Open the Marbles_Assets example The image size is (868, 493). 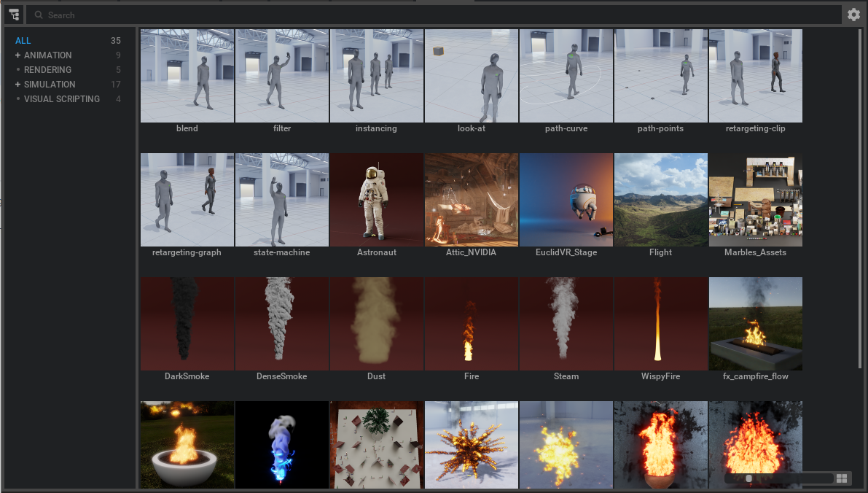coord(755,199)
